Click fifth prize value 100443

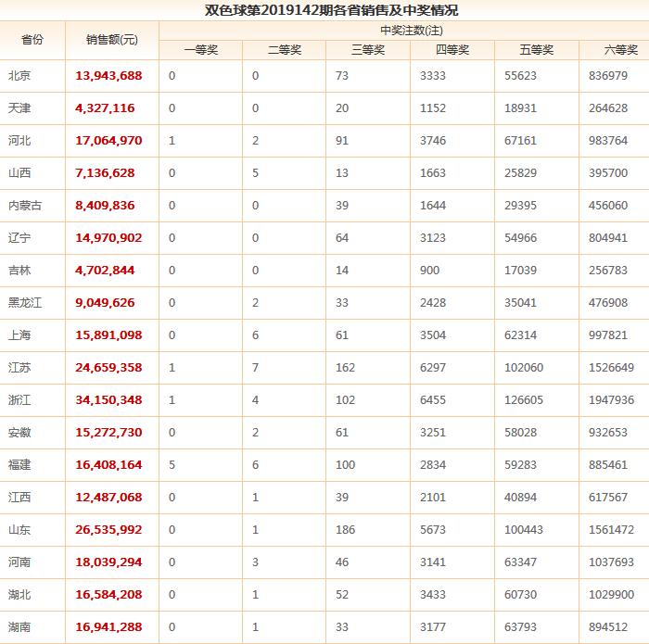(x=524, y=530)
